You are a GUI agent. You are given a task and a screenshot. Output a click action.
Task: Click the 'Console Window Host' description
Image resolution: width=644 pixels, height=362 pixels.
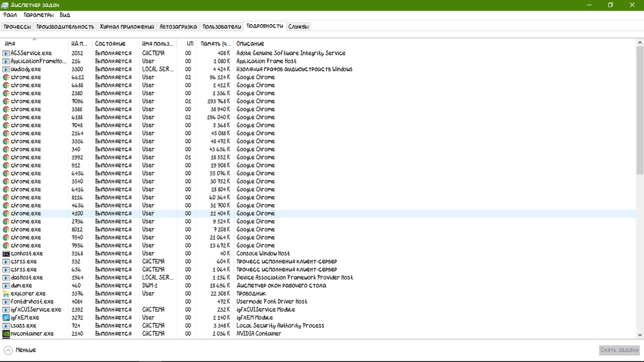[x=263, y=253]
